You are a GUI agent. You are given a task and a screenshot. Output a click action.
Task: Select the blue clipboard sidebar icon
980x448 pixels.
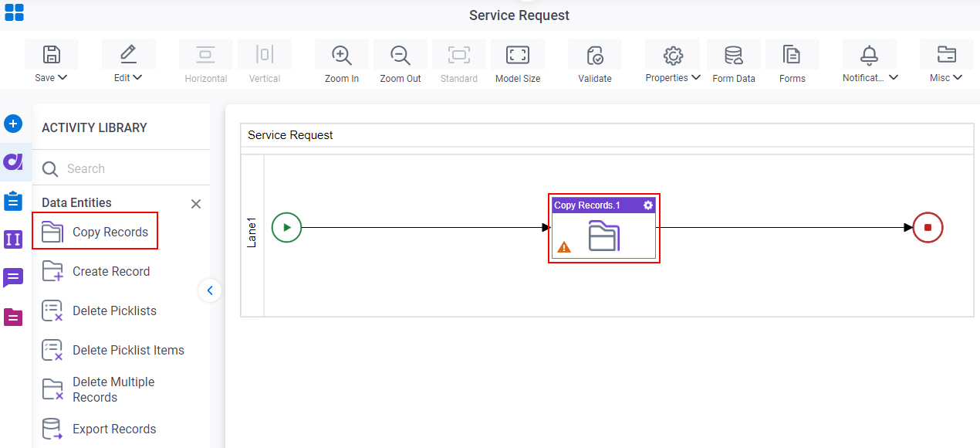pos(13,201)
